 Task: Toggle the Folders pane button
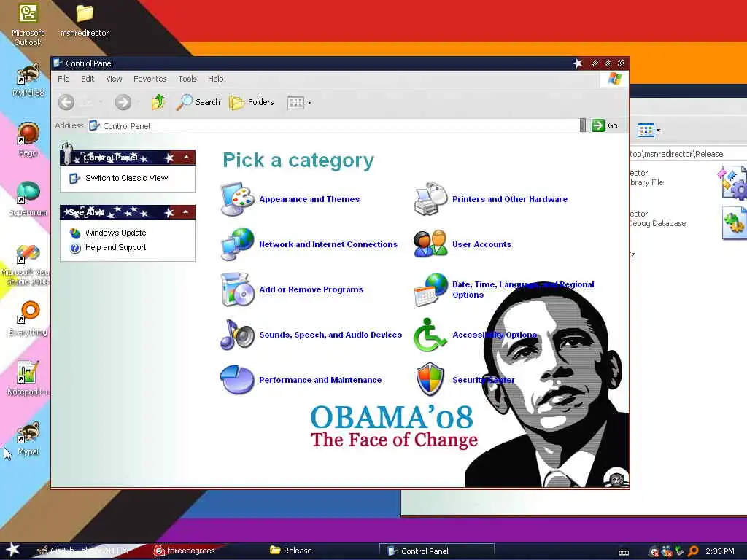tap(252, 102)
